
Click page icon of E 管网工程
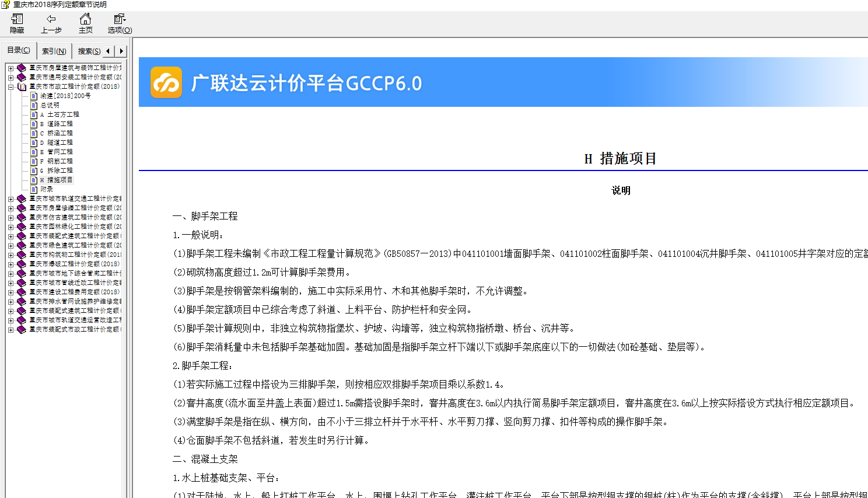pos(34,152)
